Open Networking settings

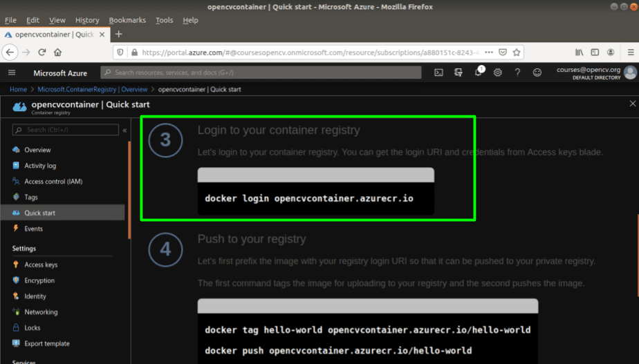click(41, 312)
